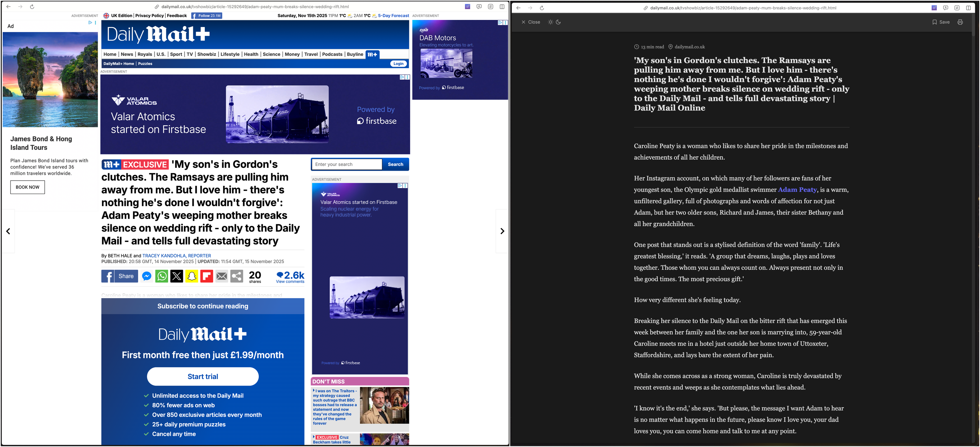Share the article via the email icon
The width and height of the screenshot is (980, 447).
221,276
